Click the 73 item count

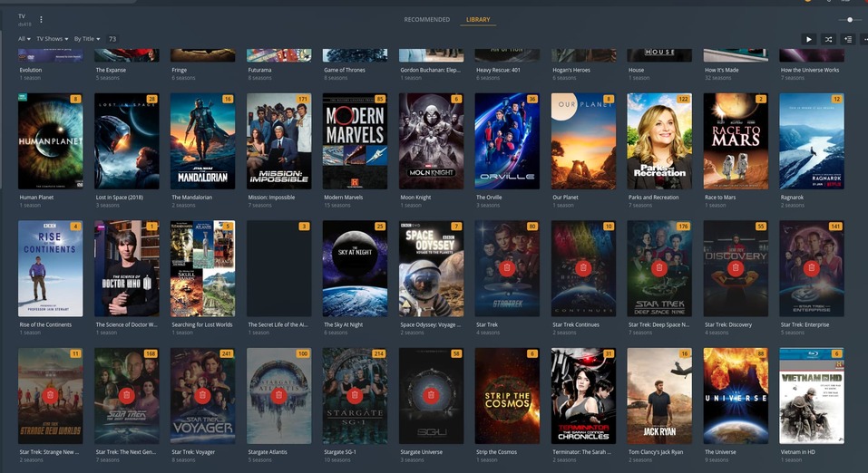tap(112, 39)
